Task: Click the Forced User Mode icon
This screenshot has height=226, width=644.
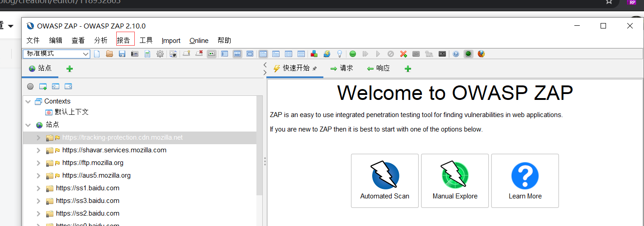Action: 429,54
